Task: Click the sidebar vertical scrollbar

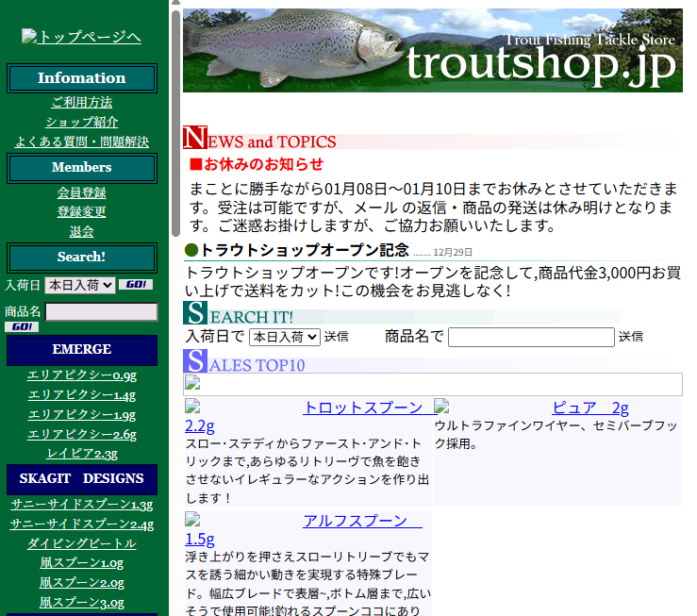Action: pyautogui.click(x=176, y=124)
